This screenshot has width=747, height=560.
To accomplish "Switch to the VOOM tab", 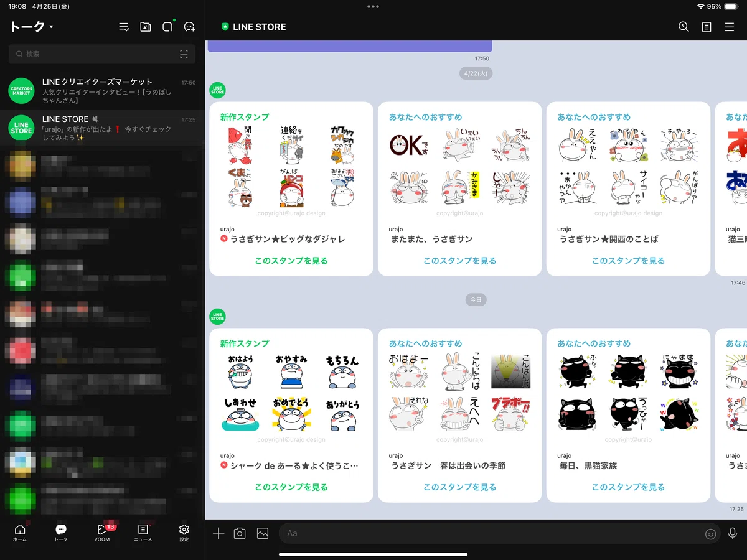I will point(102,533).
